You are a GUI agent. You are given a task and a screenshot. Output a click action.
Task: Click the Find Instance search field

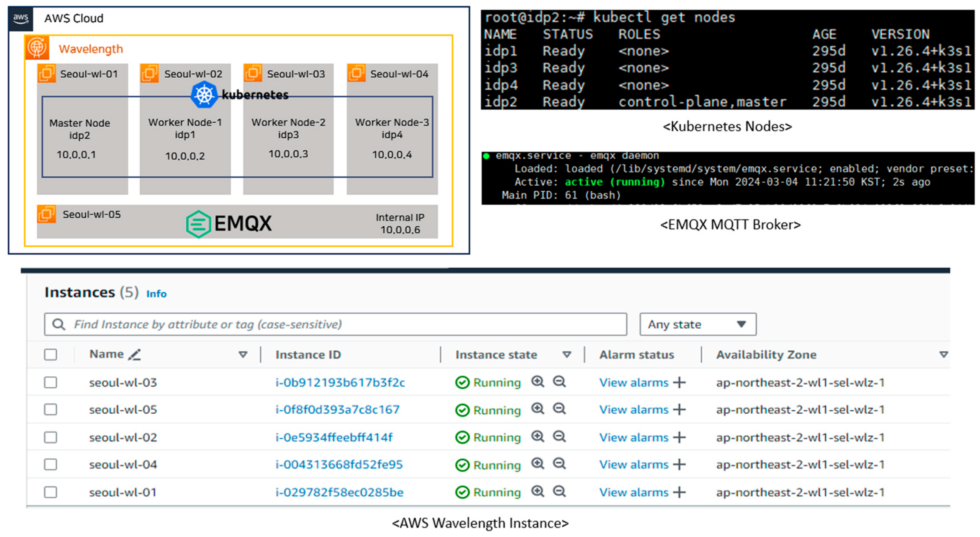coord(335,324)
